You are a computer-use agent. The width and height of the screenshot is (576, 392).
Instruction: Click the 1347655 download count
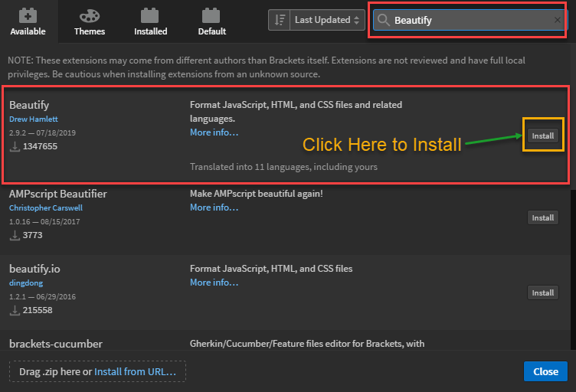pyautogui.click(x=40, y=146)
